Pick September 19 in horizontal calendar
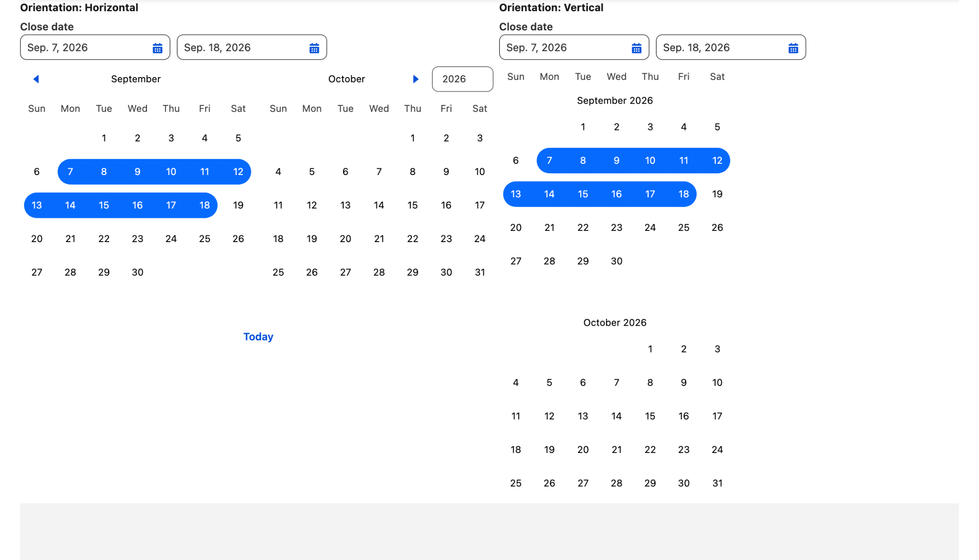The width and height of the screenshot is (979, 560). [x=238, y=205]
